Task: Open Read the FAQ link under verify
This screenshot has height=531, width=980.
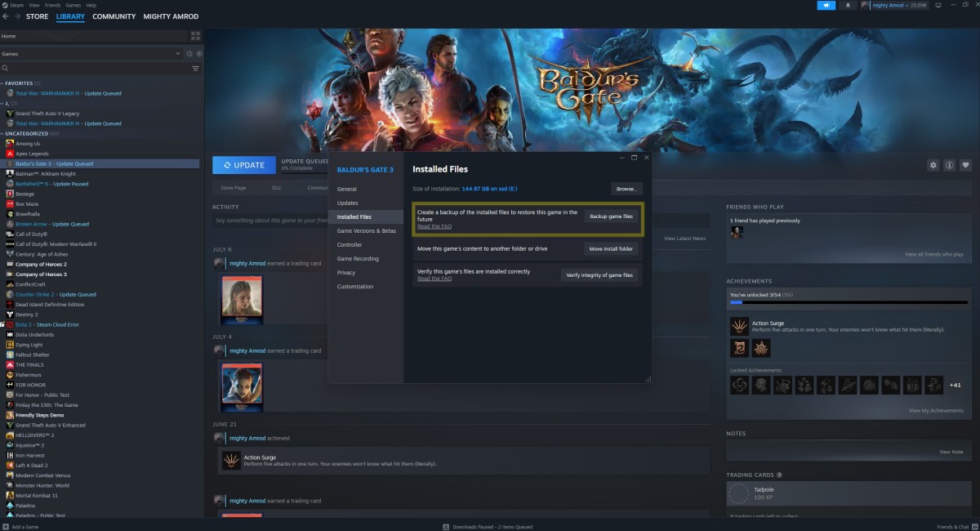Action: tap(434, 279)
